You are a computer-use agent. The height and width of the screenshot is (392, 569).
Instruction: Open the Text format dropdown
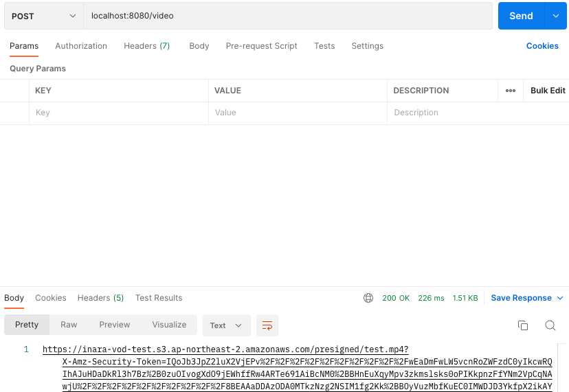227,325
